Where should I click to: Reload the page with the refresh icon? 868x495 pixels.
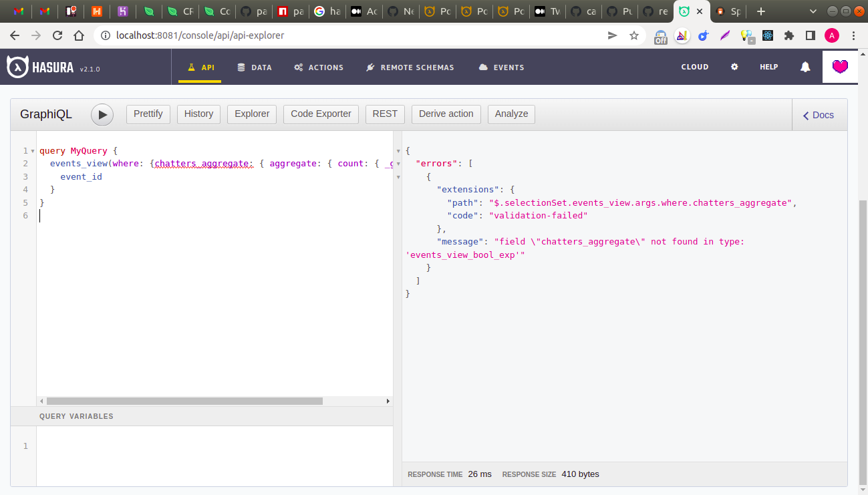coord(56,35)
